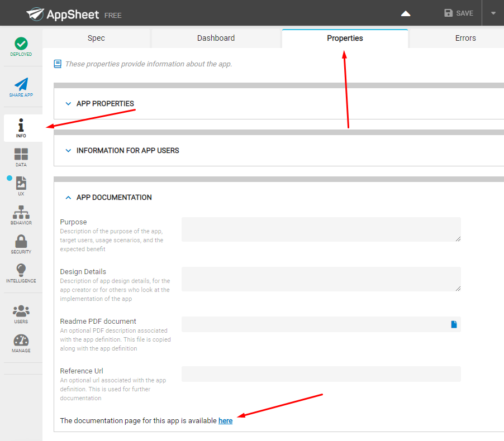Image resolution: width=504 pixels, height=441 pixels.
Task: Click the AppSheet paper plane logo
Action: tap(35, 14)
